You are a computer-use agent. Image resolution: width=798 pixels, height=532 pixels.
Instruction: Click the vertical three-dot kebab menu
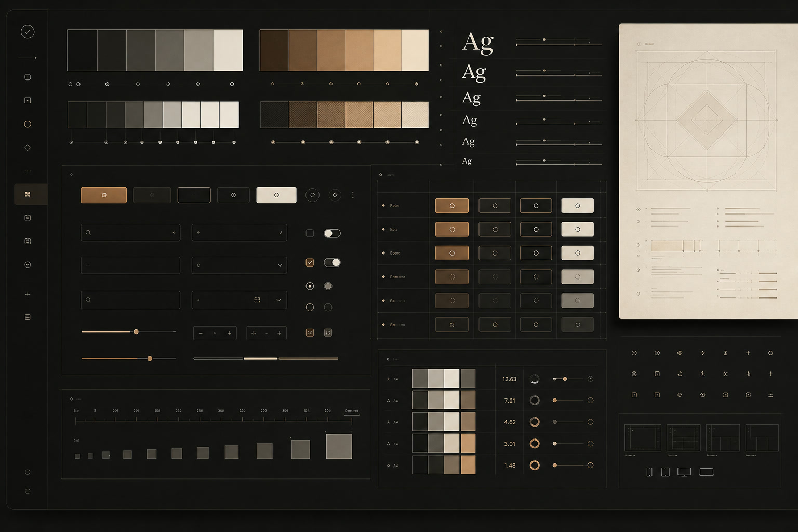coord(353,195)
